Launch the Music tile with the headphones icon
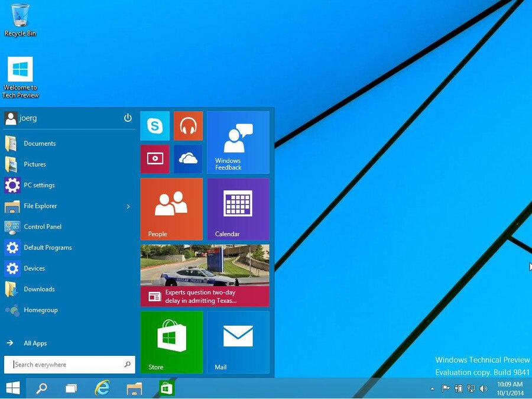Screen dimensions: 532x399 tap(188, 125)
